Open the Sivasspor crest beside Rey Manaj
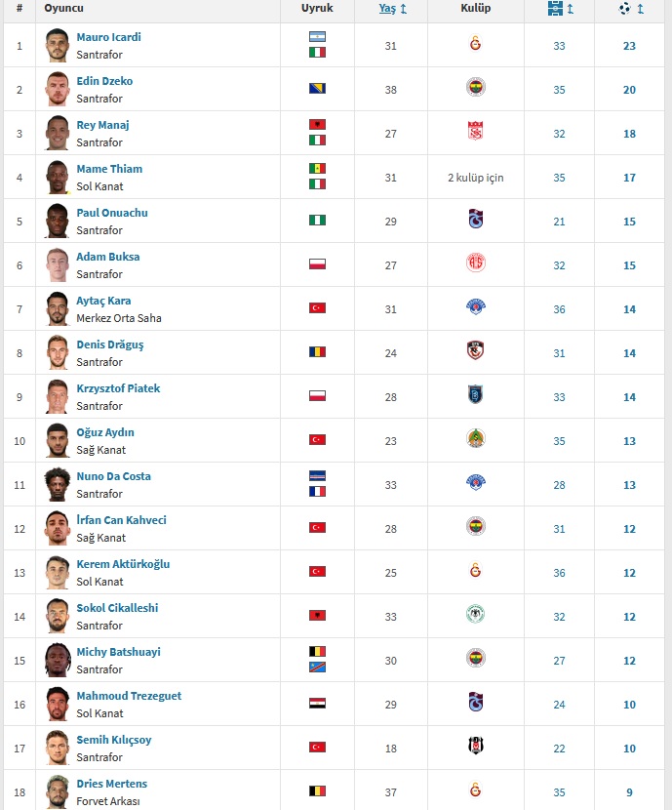Screen dimensions: 672x810 pyautogui.click(x=475, y=131)
